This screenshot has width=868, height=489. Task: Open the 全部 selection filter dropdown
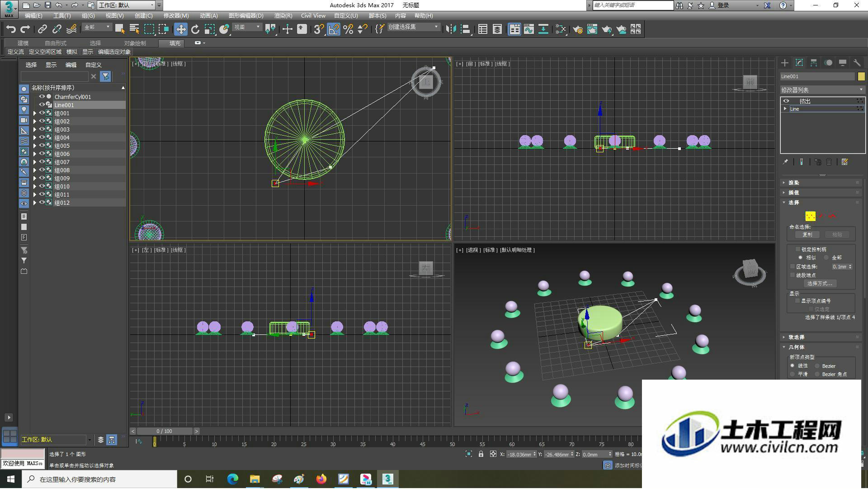[97, 27]
